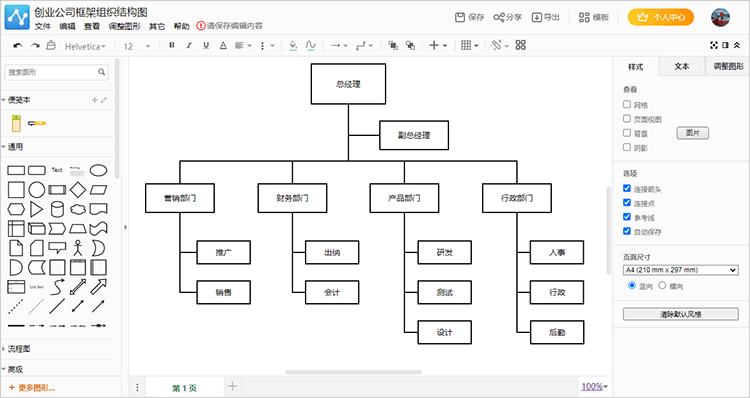This screenshot has width=750, height=398.
Task: Click the search magnifier icon
Action: pyautogui.click(x=101, y=72)
